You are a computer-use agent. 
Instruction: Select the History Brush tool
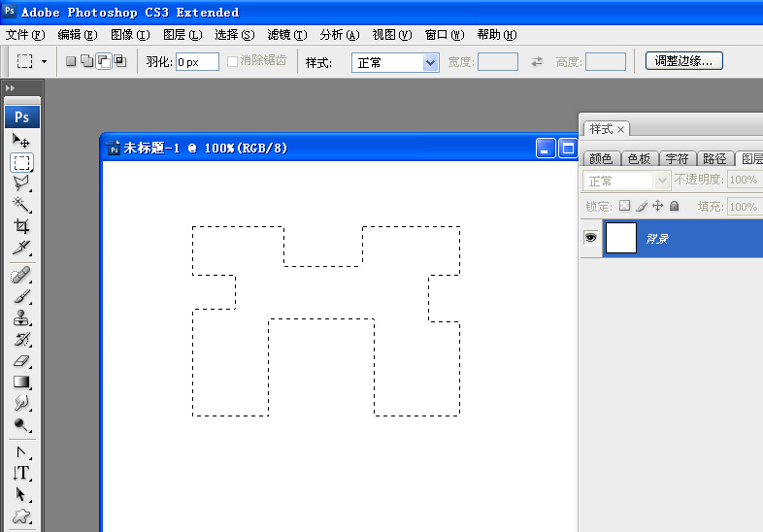tap(21, 339)
